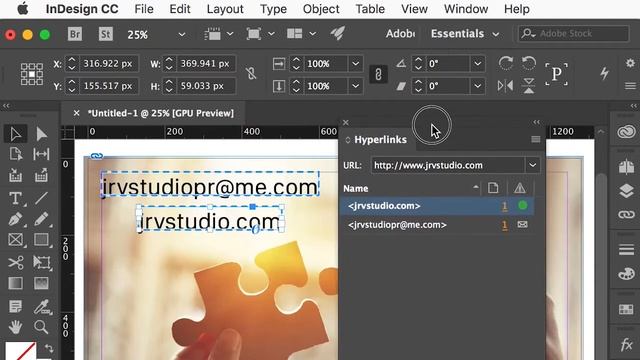This screenshot has width=640, height=360.
Task: Click the Quick Apply lightning button
Action: 604,73
